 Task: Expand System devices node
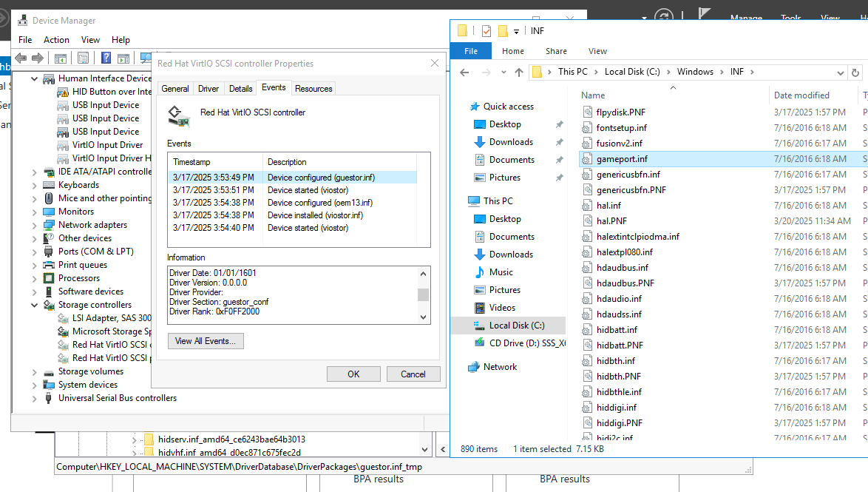pyautogui.click(x=34, y=385)
